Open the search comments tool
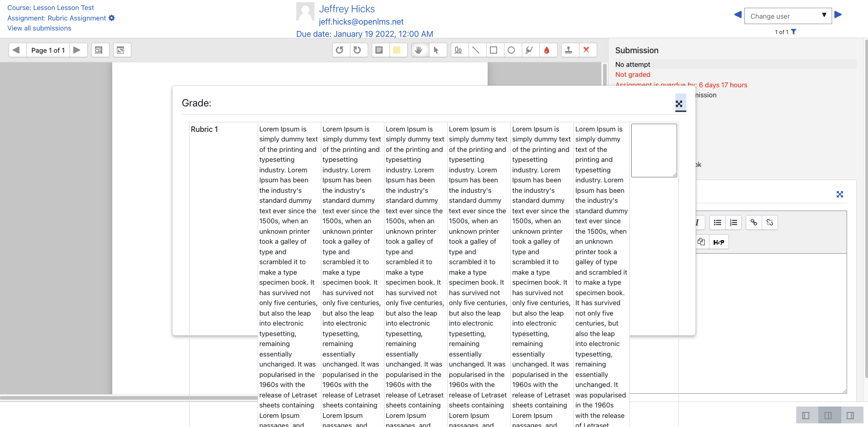The width and height of the screenshot is (868, 427). pos(100,50)
